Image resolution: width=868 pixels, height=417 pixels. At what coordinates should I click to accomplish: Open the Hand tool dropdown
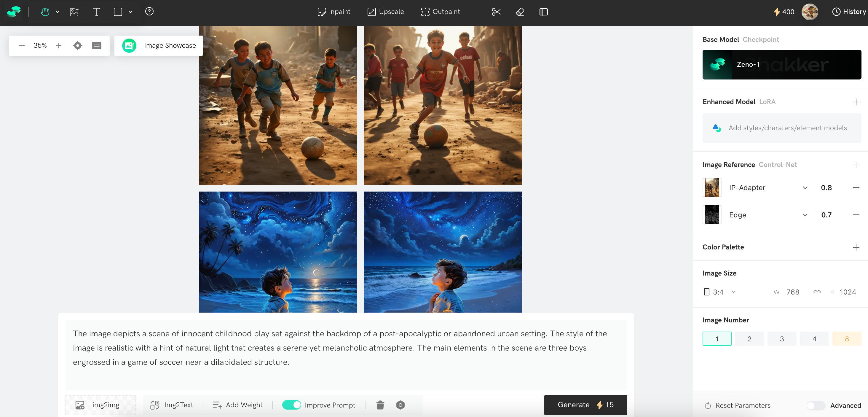pos(58,12)
